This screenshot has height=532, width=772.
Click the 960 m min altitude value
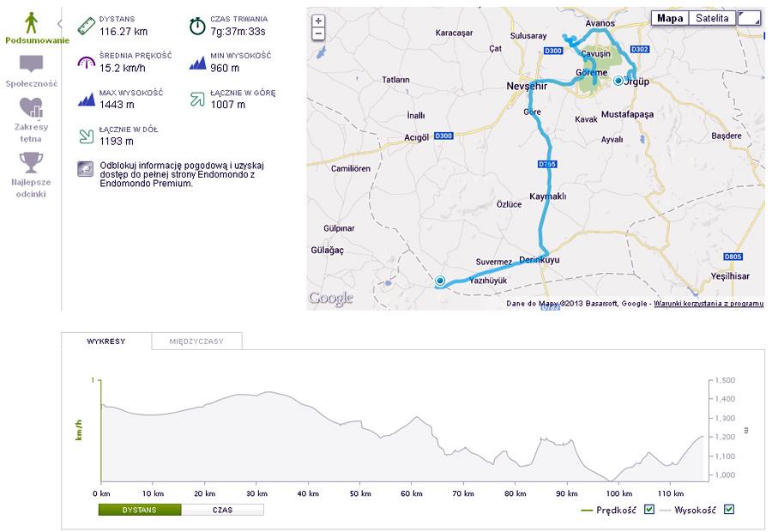click(x=225, y=68)
